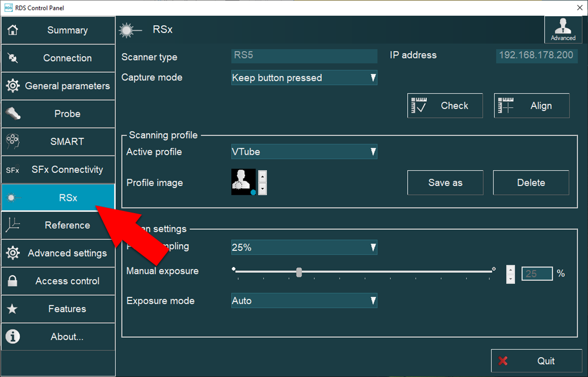Click the Access control lock icon
Viewport: 588px width, 377px height.
tap(13, 281)
